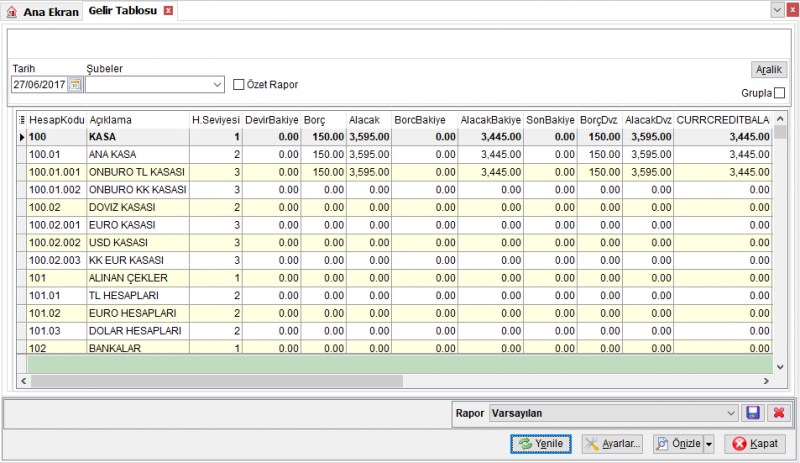800x463 pixels.
Task: Click the grid column chooser icon
Action: pos(22,120)
